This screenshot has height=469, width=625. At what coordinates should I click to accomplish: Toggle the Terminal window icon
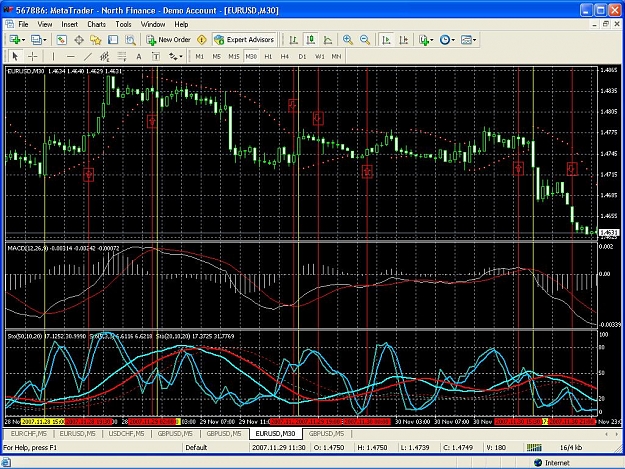point(113,40)
